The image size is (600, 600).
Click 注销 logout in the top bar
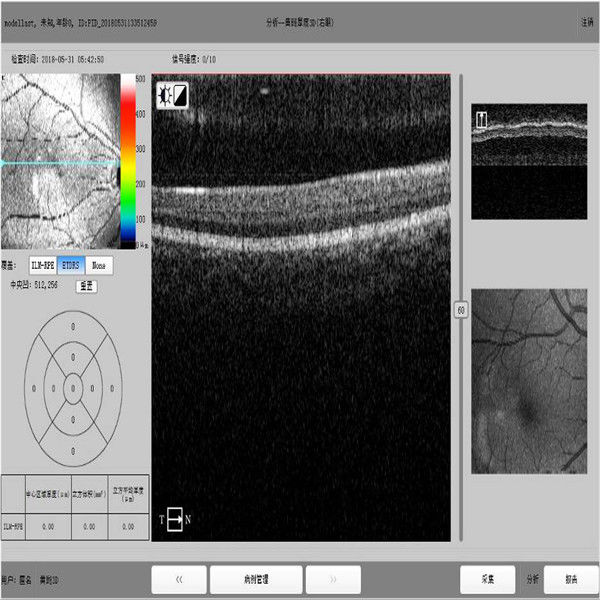[586, 21]
